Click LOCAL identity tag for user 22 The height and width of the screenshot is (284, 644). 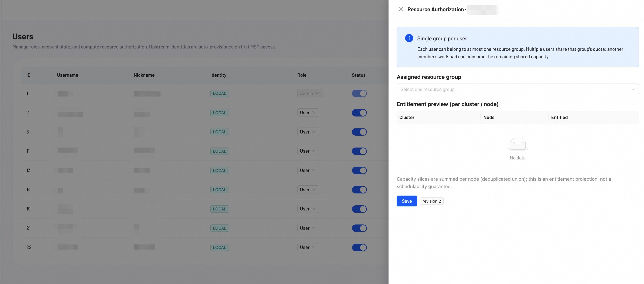click(x=220, y=247)
